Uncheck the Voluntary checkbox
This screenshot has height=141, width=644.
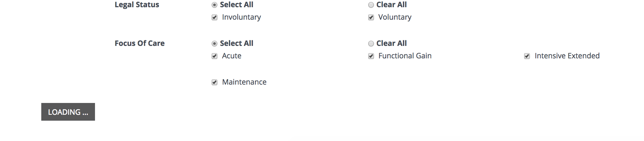tap(371, 17)
